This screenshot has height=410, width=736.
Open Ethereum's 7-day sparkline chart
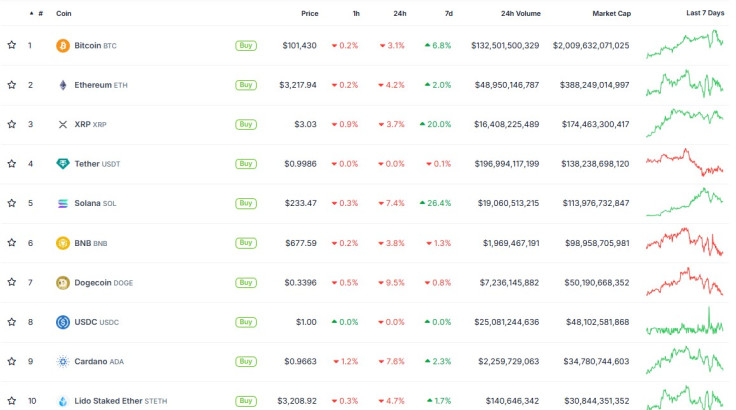coord(684,84)
